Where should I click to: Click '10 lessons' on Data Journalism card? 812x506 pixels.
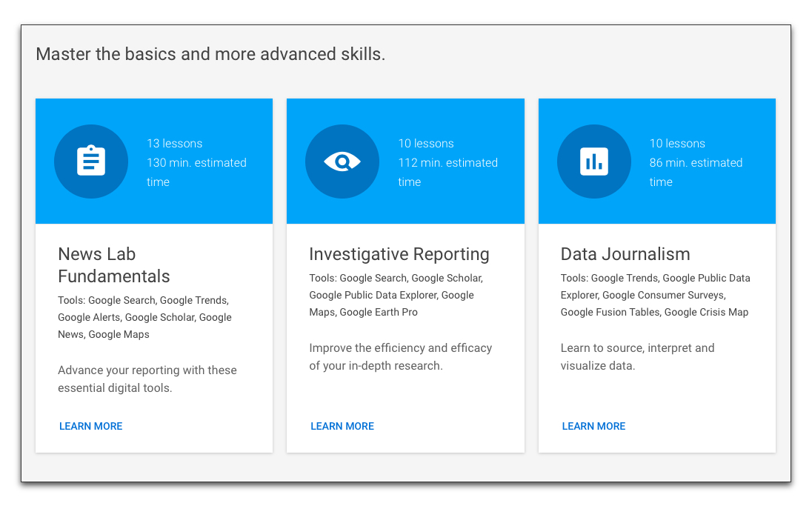[677, 144]
